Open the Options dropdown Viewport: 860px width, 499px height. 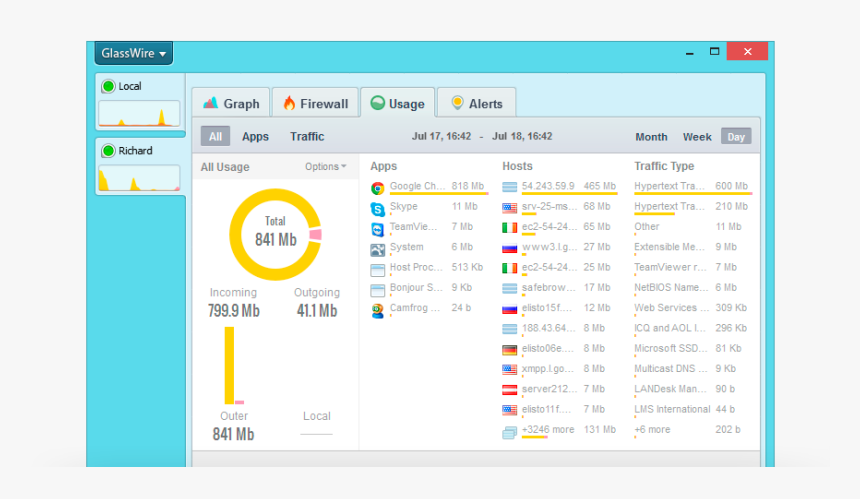325,167
